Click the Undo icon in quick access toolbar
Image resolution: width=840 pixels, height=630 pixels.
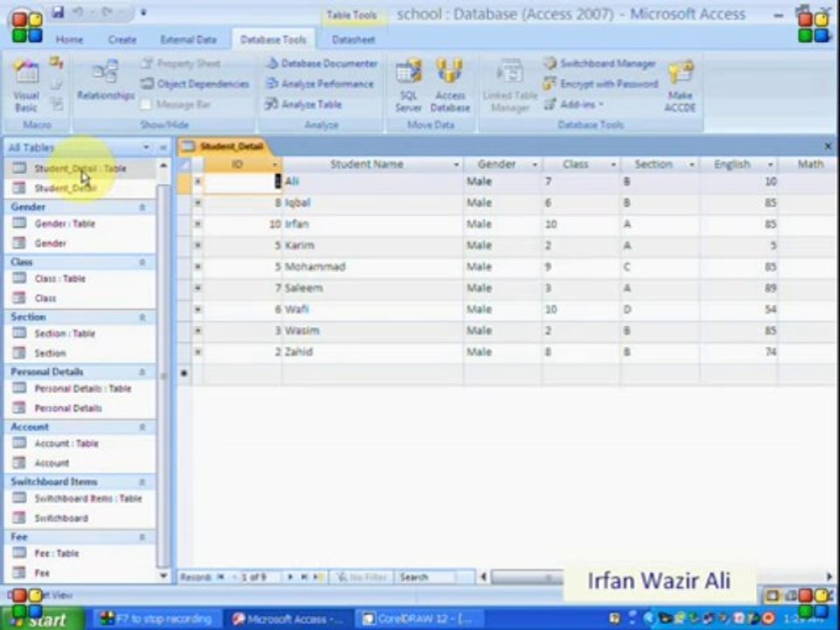click(78, 11)
